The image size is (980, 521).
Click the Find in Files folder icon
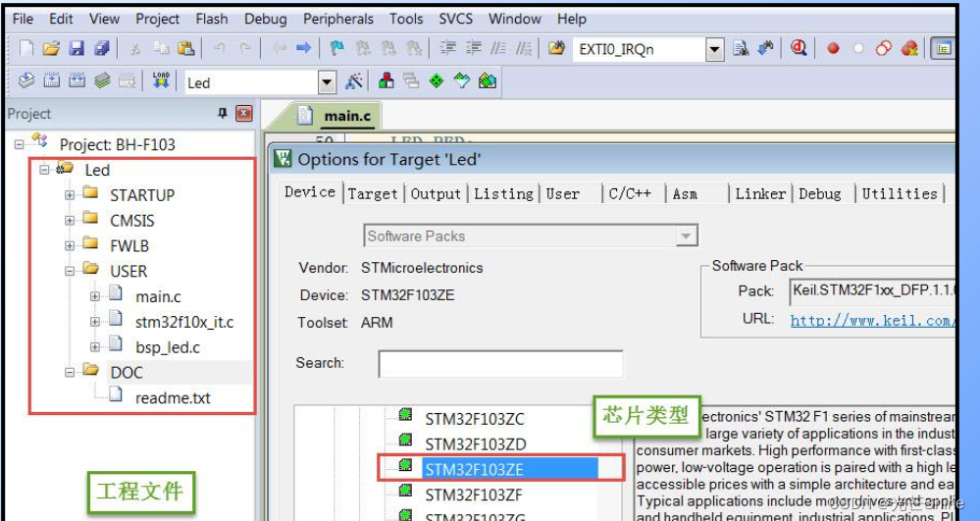tap(557, 48)
